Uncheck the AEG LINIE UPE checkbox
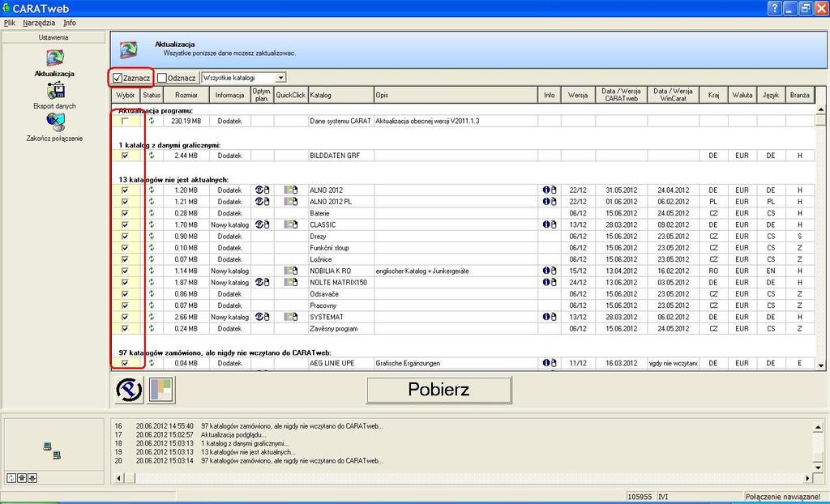Screen dimensions: 830x504 125,363
